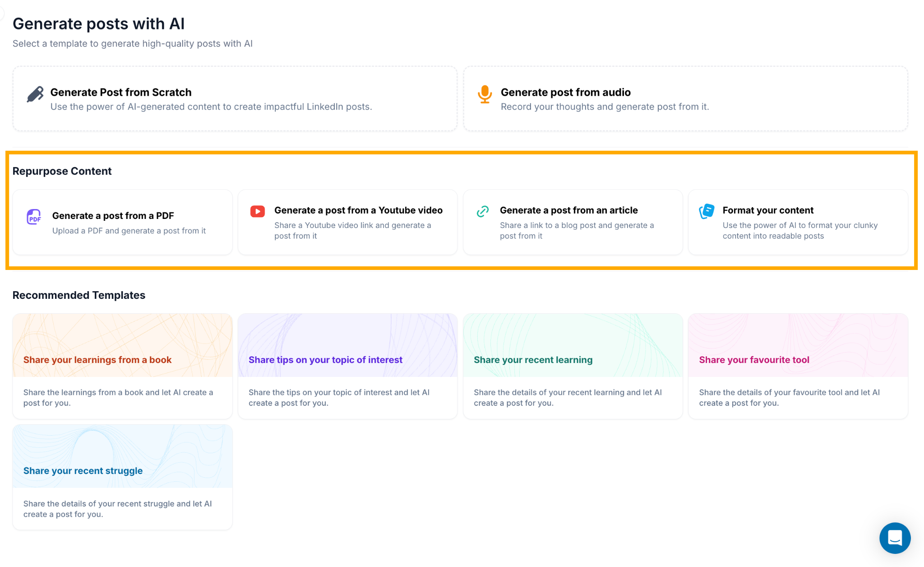Click the pencil icon for Generate from Scratch
The width and height of the screenshot is (924, 567).
35,94
